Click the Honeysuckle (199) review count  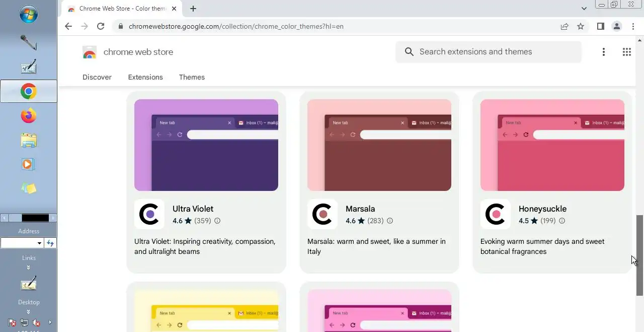pyautogui.click(x=548, y=221)
